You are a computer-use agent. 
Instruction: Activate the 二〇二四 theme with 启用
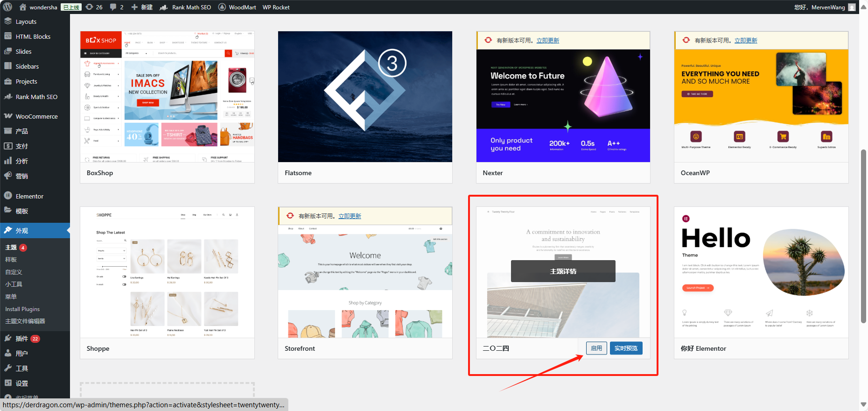(x=596, y=348)
